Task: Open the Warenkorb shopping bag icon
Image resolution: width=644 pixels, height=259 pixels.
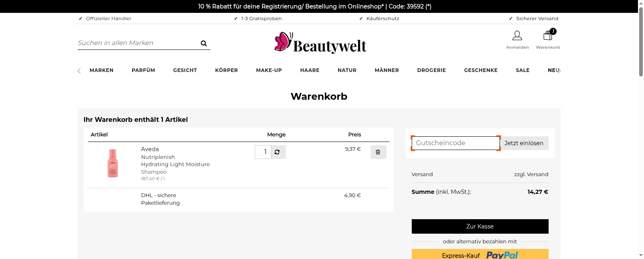Action: pyautogui.click(x=548, y=36)
